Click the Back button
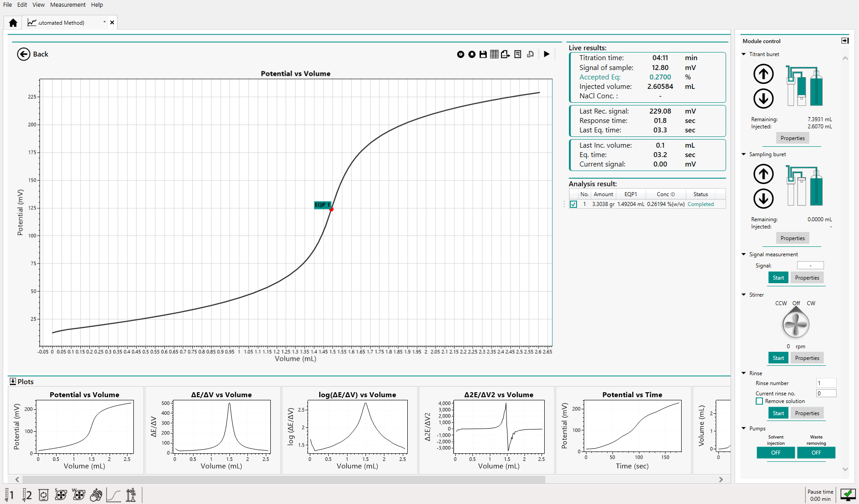The height and width of the screenshot is (504, 859). pyautogui.click(x=32, y=54)
